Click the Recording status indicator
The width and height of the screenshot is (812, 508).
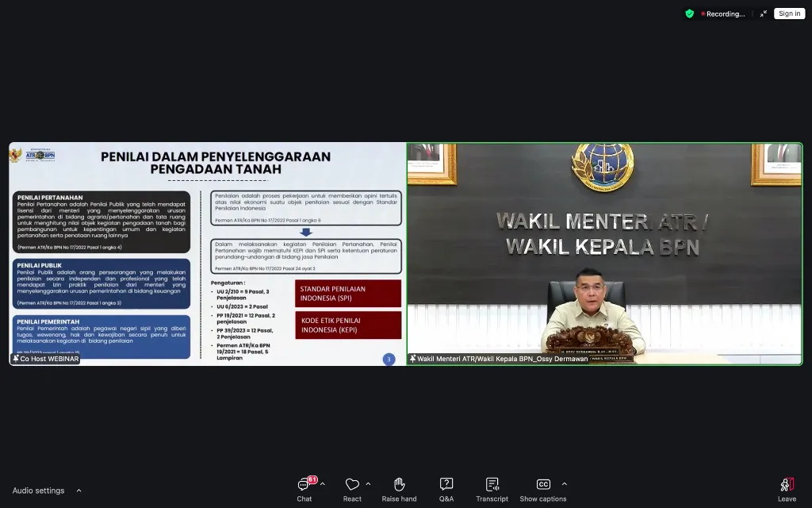pyautogui.click(x=723, y=13)
